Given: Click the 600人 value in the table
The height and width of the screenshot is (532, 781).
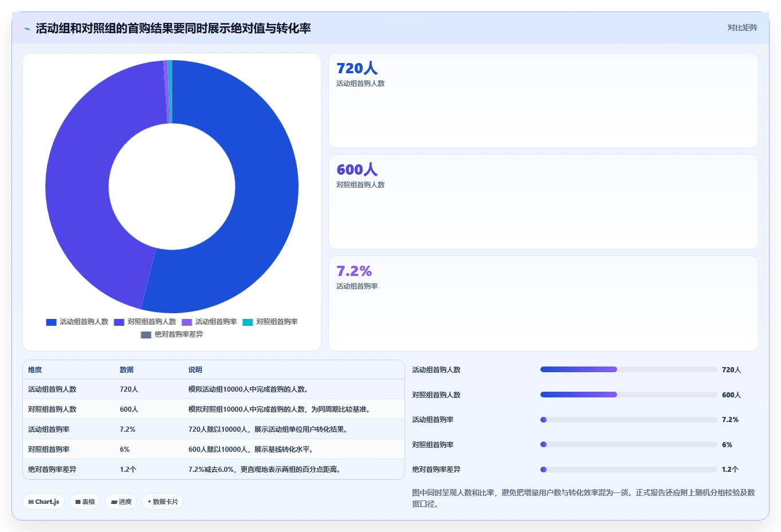Looking at the screenshot, I should coord(129,409).
